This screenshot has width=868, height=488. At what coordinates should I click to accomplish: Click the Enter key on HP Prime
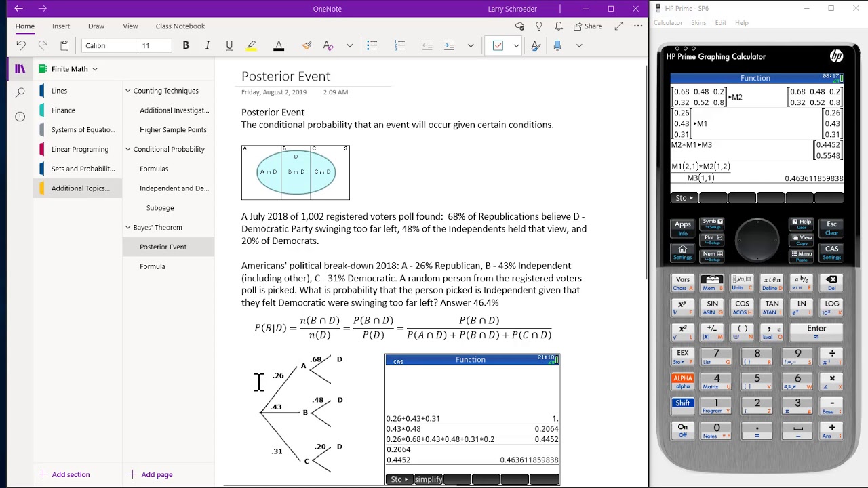816,331
